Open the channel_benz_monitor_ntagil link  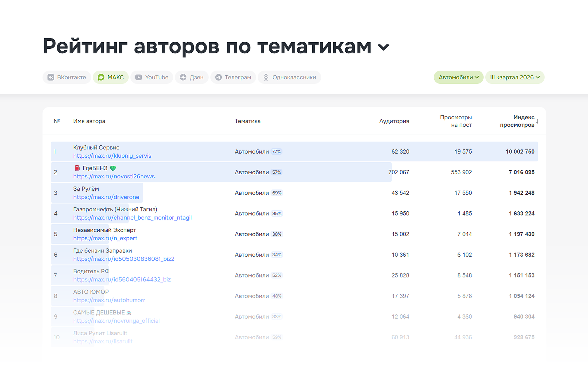pos(132,218)
